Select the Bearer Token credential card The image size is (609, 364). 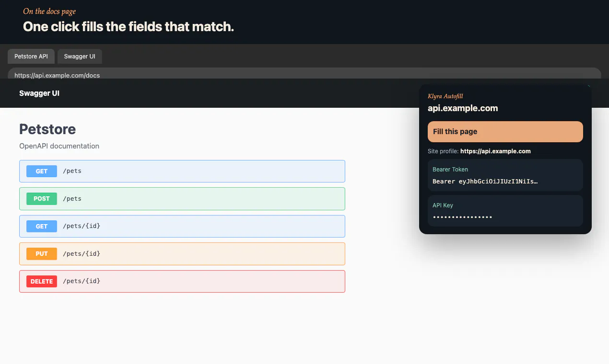505,175
